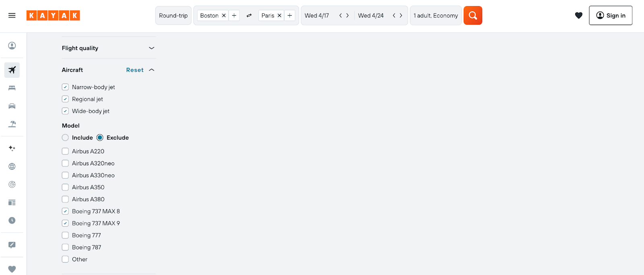This screenshot has width=644, height=275.
Task: Remove Boston from origin field
Action: [224, 15]
